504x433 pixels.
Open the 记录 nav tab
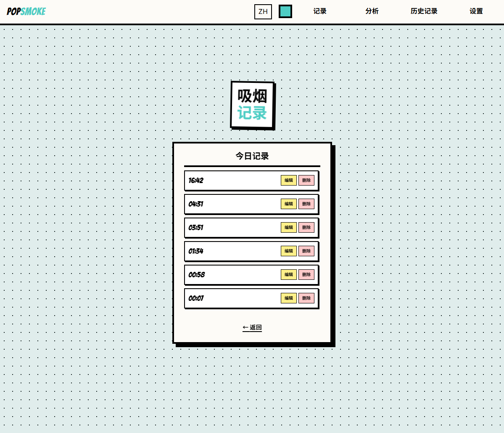coord(319,11)
